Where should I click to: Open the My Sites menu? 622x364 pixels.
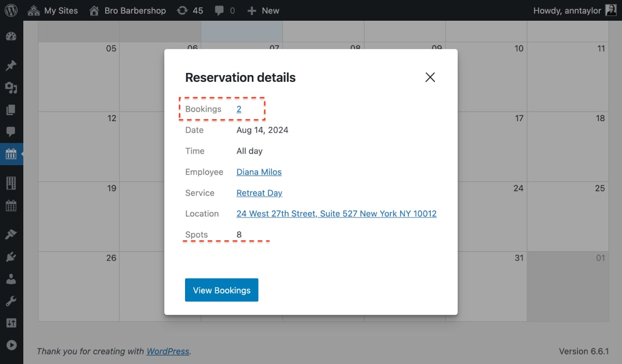52,10
